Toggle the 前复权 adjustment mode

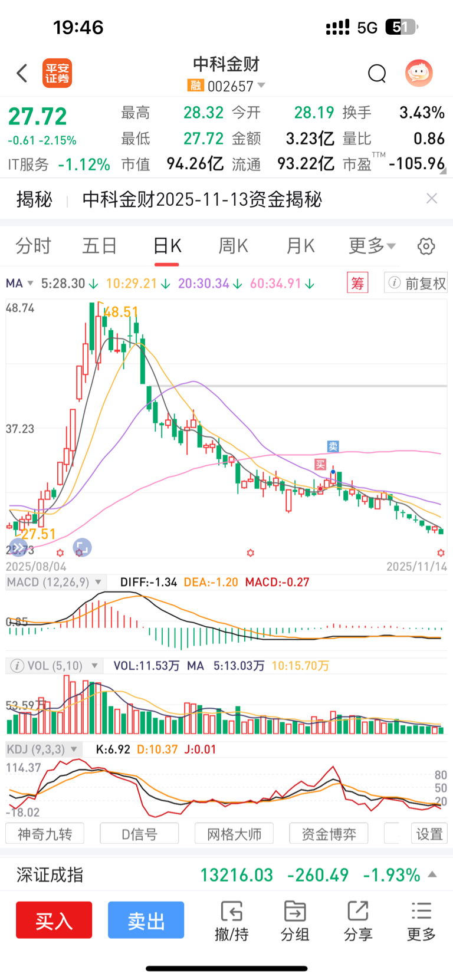425,284
